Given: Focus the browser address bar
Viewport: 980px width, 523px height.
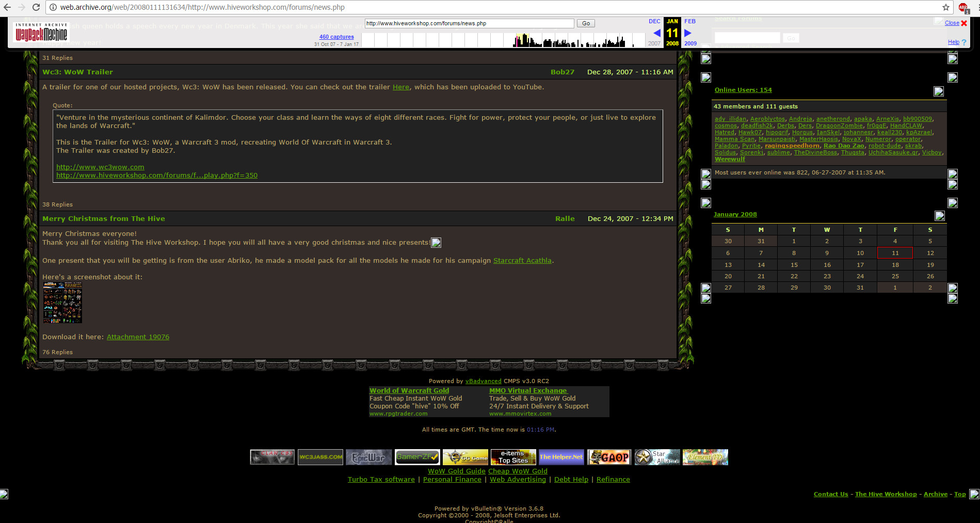Looking at the screenshot, I should point(495,7).
